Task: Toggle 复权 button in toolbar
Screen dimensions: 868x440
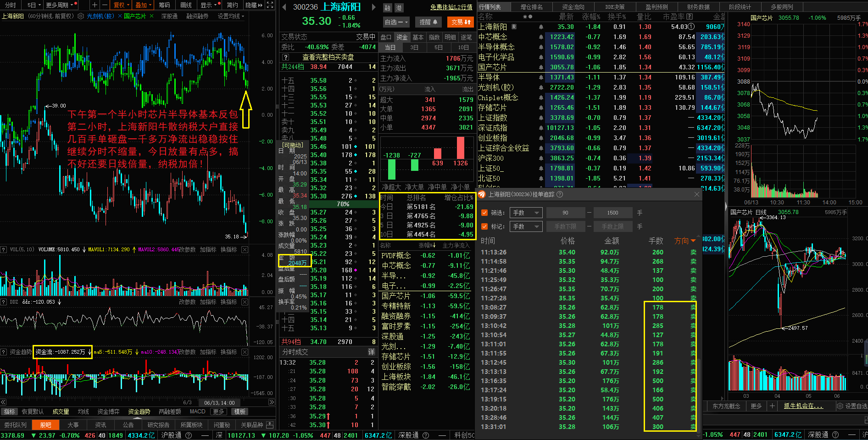Action: [121, 5]
